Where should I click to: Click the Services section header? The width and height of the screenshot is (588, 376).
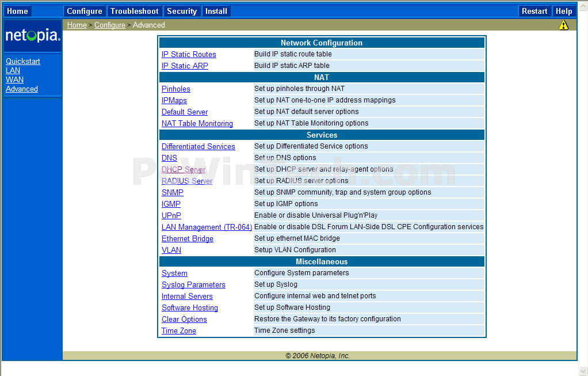coord(322,135)
